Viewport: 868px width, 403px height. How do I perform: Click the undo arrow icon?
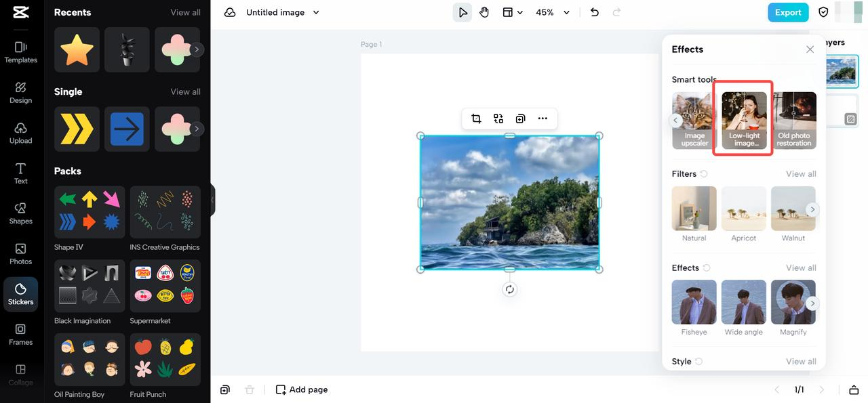click(595, 12)
